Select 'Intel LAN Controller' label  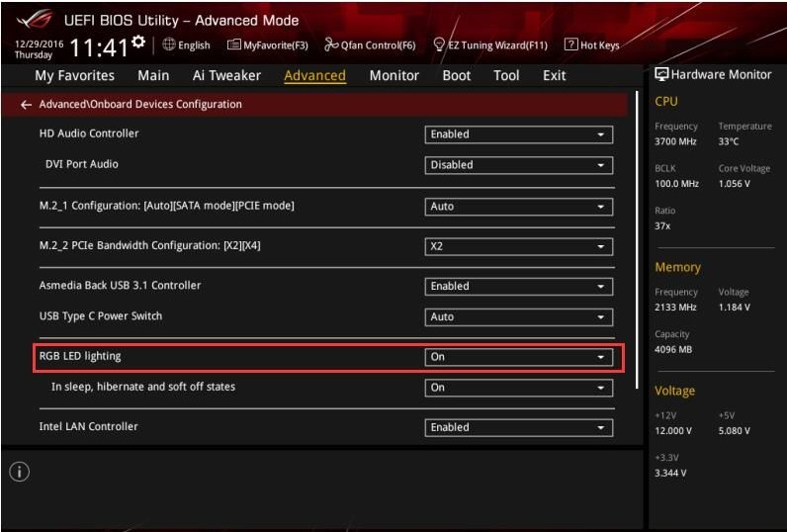(88, 426)
